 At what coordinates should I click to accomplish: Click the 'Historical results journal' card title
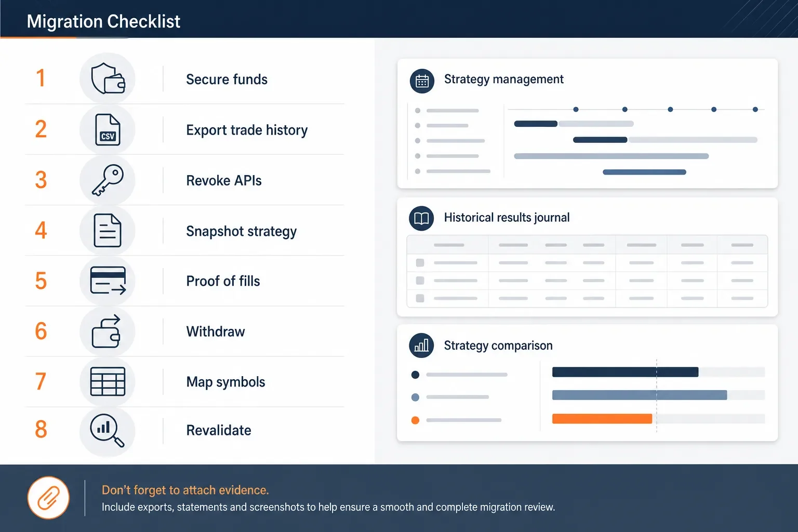(507, 218)
